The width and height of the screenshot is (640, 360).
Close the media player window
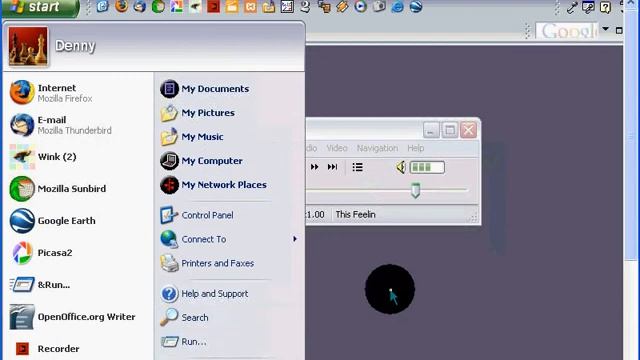(x=469, y=131)
